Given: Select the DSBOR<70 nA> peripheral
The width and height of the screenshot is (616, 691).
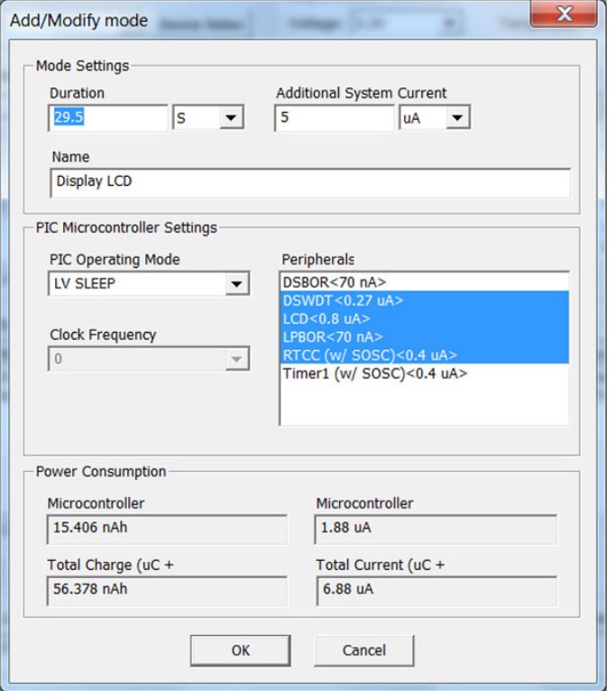Looking at the screenshot, I should (x=424, y=282).
